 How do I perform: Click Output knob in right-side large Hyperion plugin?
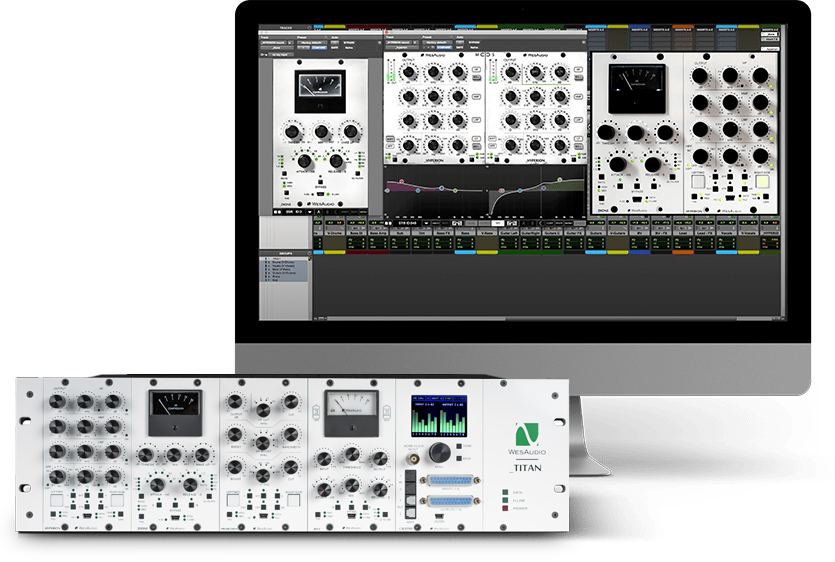coord(700,76)
